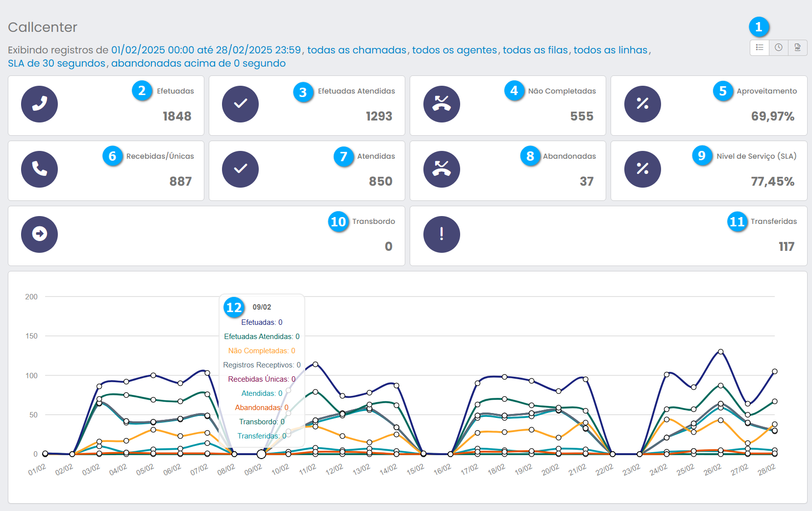The height and width of the screenshot is (511, 812).
Task: Change the 'todas as filas' filter
Action: (x=535, y=50)
